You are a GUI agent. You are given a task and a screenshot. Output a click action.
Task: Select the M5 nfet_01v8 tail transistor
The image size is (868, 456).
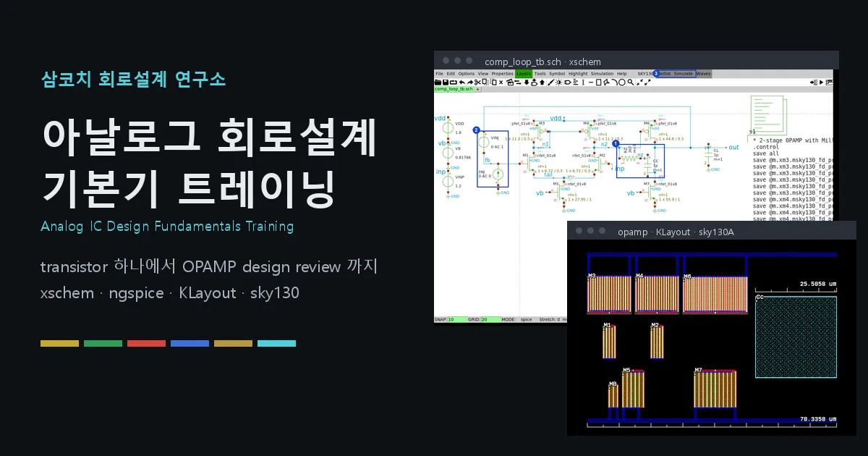559,193
